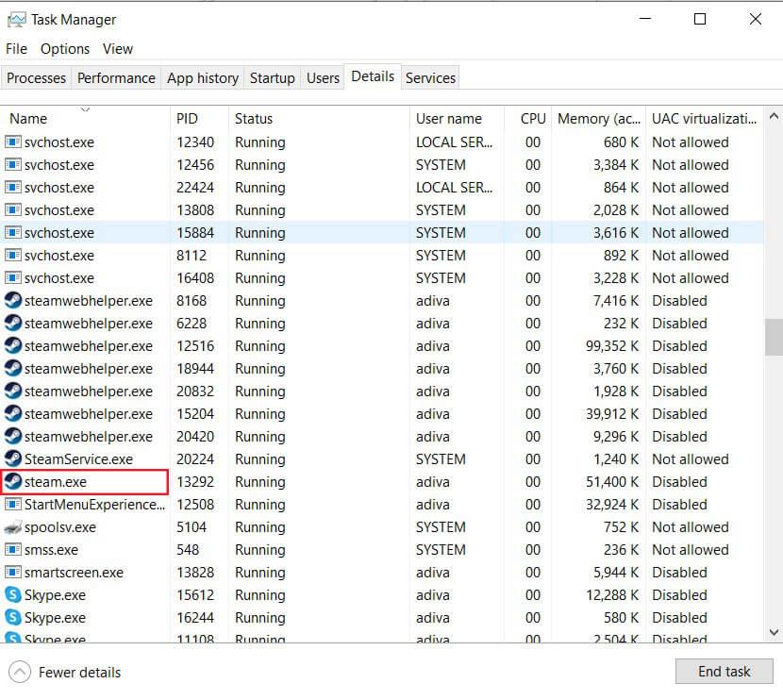This screenshot has height=700, width=783.
Task: Sort by Memory column header
Action: 598,119
